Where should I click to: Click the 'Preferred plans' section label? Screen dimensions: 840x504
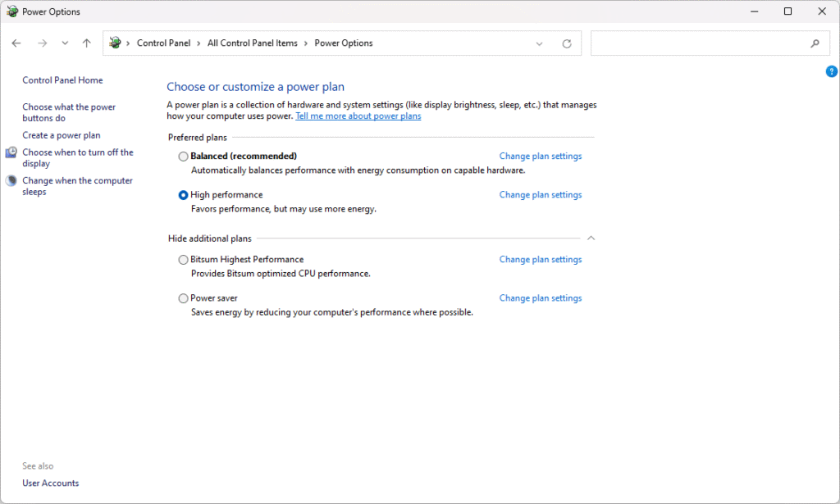pos(198,138)
